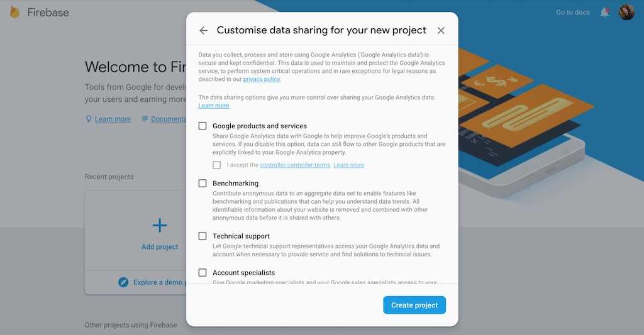Click the Documentation list icon
Viewport: 644px width, 335px height.
(x=145, y=119)
